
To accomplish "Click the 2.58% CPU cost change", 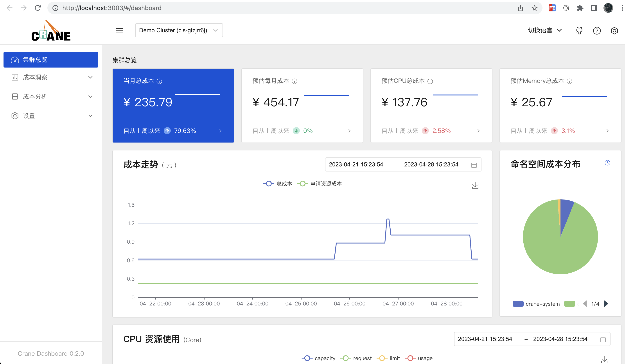I will [x=442, y=131].
